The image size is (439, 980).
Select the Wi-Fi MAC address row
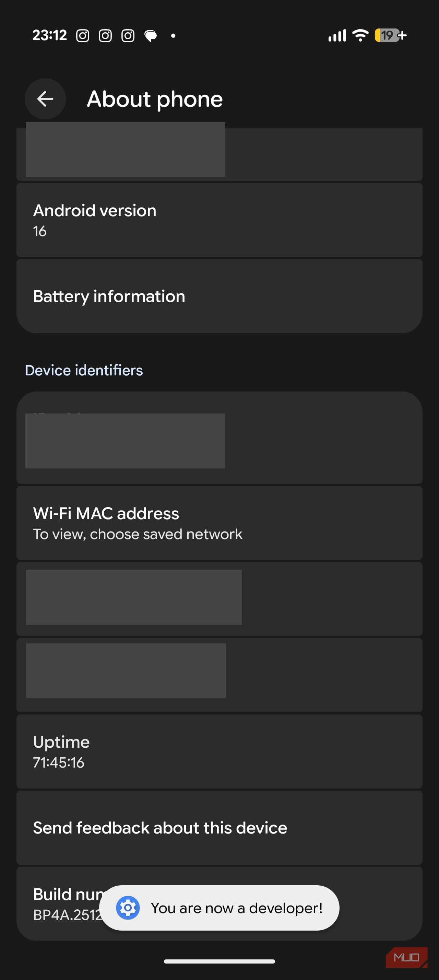219,523
